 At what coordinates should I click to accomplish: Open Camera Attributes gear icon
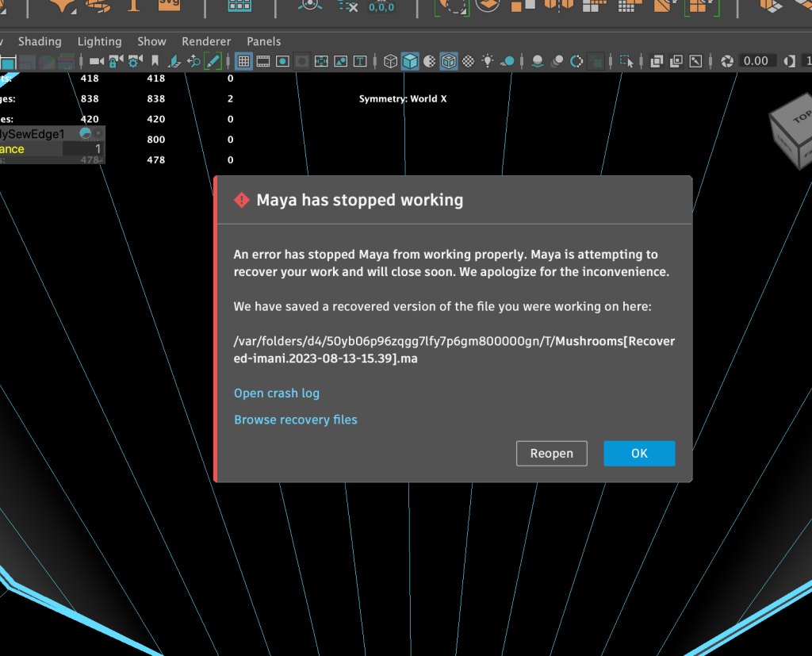click(x=135, y=61)
